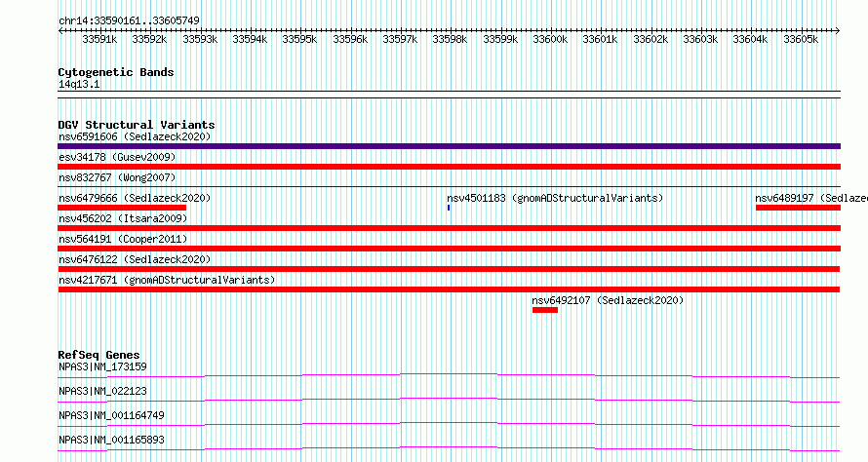Screen dimensions: 868x462
Task: Open variant nsv6476122 (Sedlazeck2020) label
Action: coord(135,259)
